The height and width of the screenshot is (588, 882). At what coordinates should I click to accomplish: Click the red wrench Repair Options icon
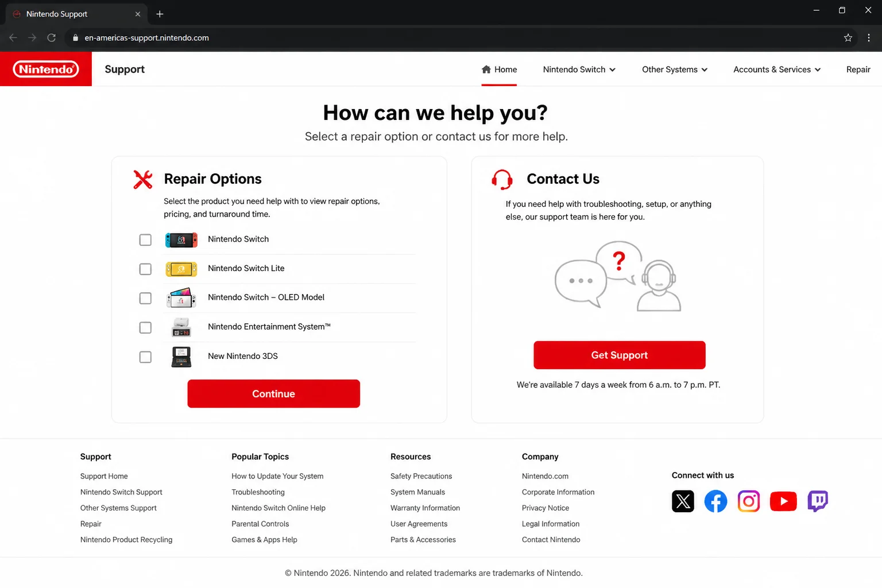143,180
